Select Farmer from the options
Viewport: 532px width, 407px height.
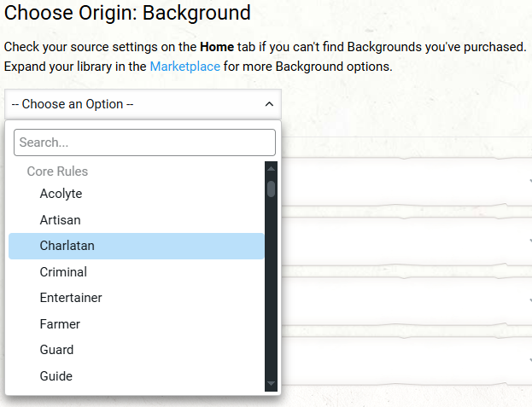pos(60,324)
